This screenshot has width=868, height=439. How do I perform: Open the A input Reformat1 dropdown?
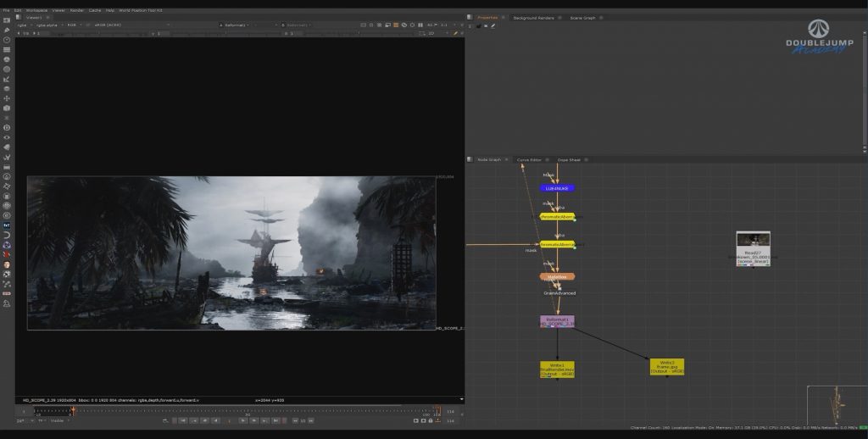[234, 25]
